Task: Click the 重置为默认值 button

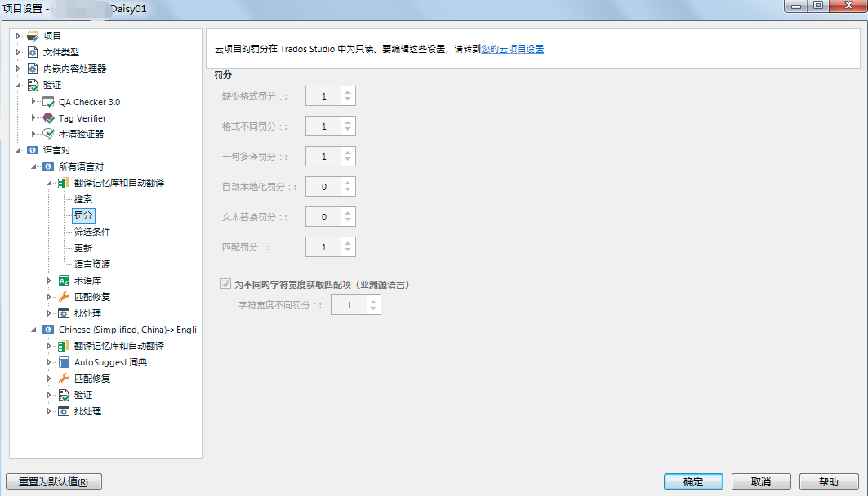Action: point(54,481)
